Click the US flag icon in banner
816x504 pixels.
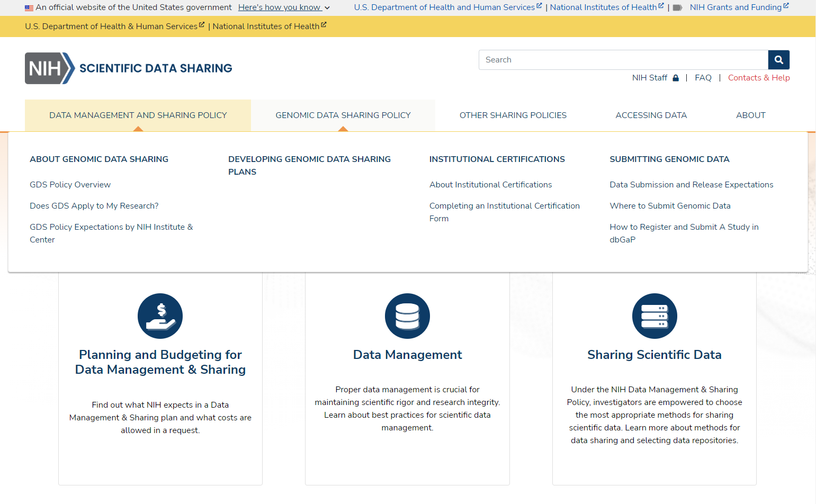29,8
